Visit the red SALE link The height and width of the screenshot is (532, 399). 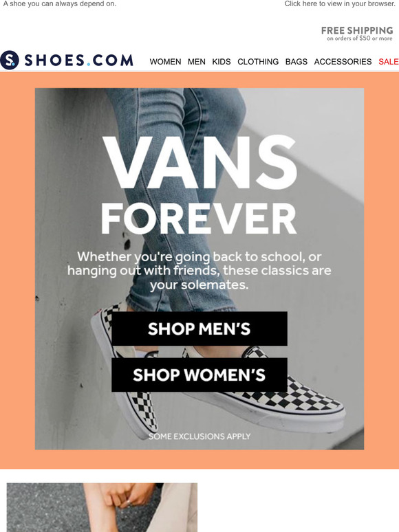tap(389, 62)
